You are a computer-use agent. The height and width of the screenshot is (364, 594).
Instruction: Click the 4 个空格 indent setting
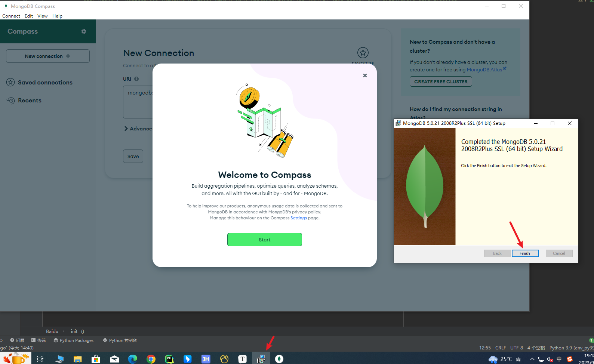coord(536,348)
